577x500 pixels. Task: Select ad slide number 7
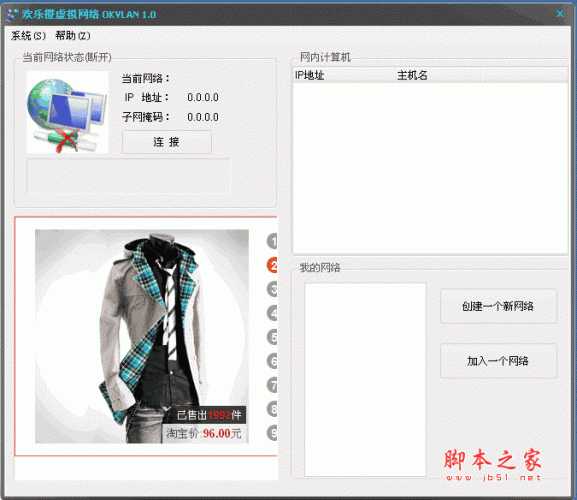(x=272, y=385)
